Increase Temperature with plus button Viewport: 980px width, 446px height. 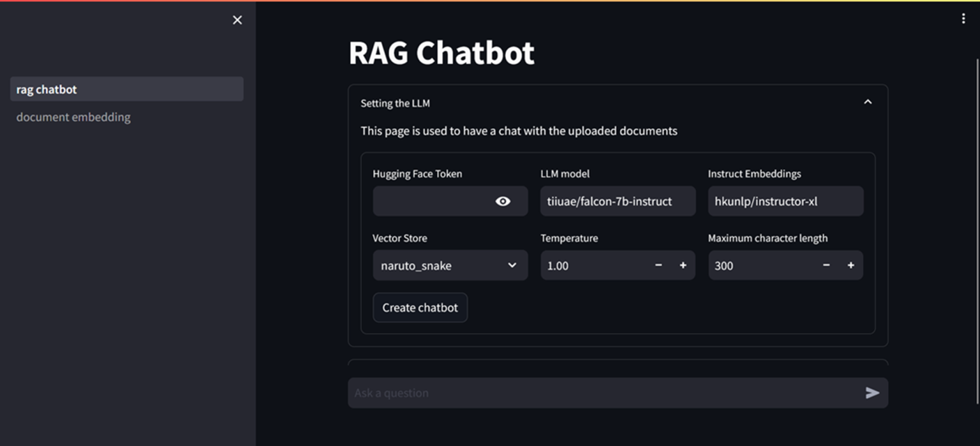click(683, 265)
